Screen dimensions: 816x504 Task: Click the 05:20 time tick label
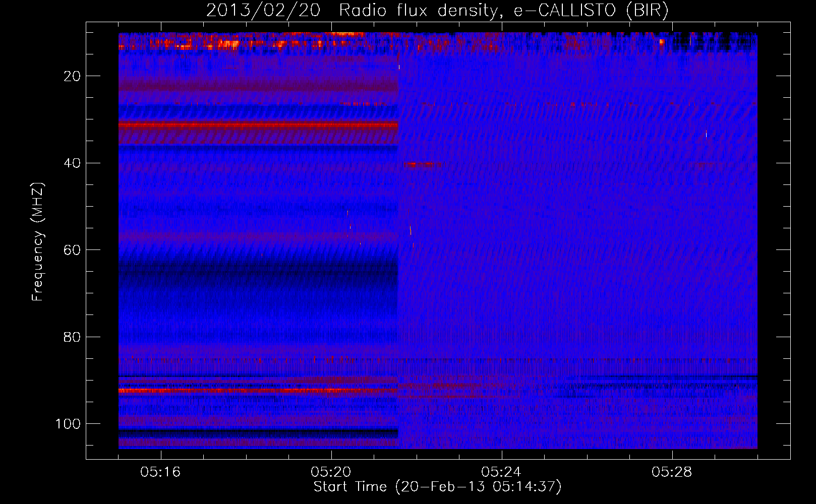(x=331, y=472)
